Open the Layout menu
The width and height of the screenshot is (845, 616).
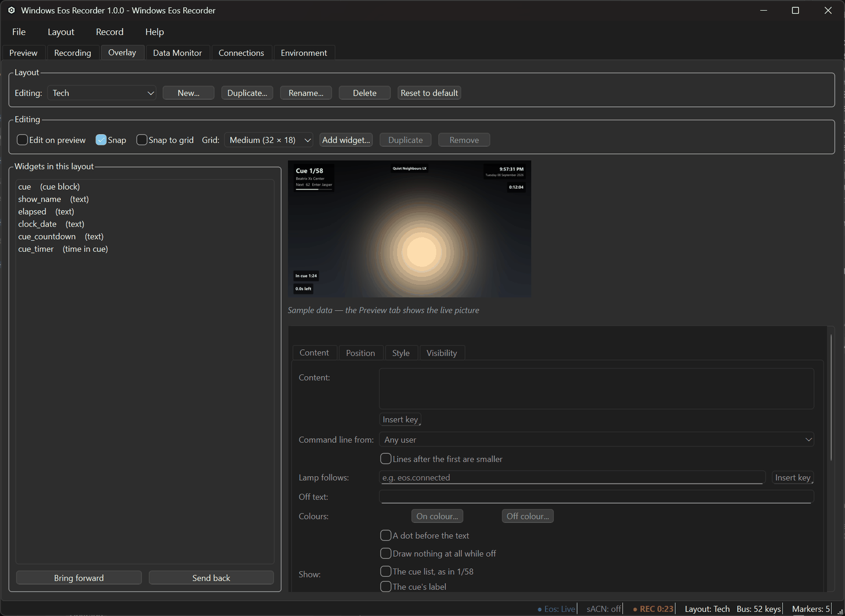[x=61, y=32]
